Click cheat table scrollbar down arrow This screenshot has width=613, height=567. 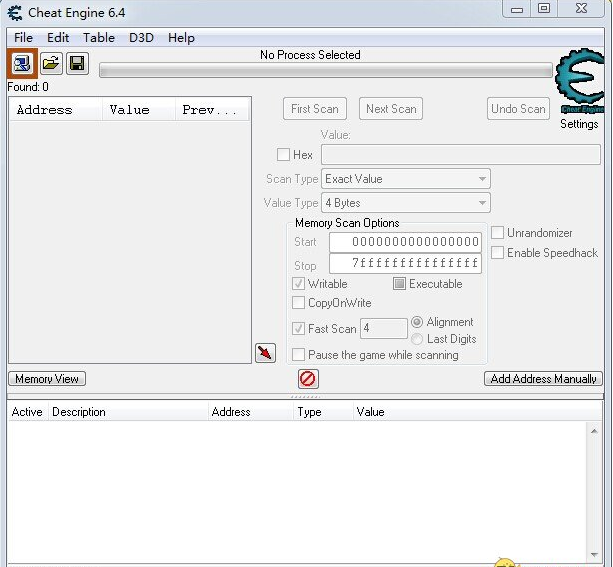[x=594, y=554]
